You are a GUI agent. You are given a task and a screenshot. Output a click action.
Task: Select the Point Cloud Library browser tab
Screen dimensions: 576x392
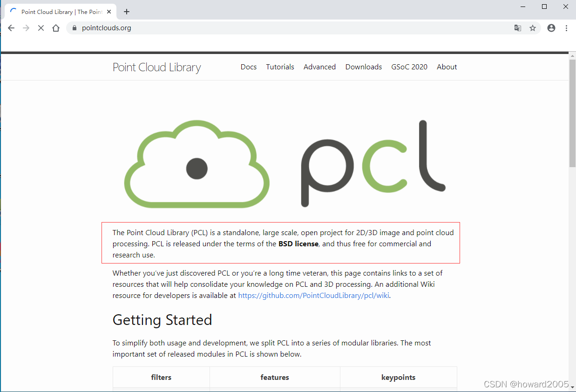point(61,12)
